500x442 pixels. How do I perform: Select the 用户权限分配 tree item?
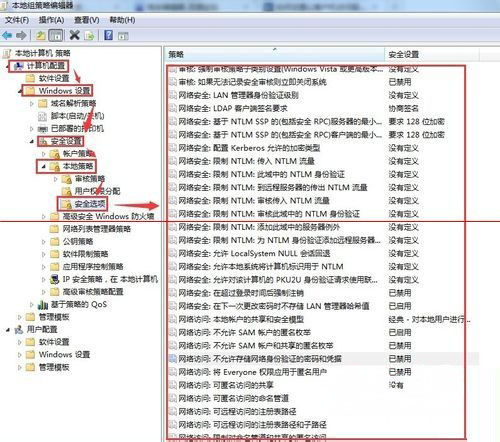click(x=97, y=191)
